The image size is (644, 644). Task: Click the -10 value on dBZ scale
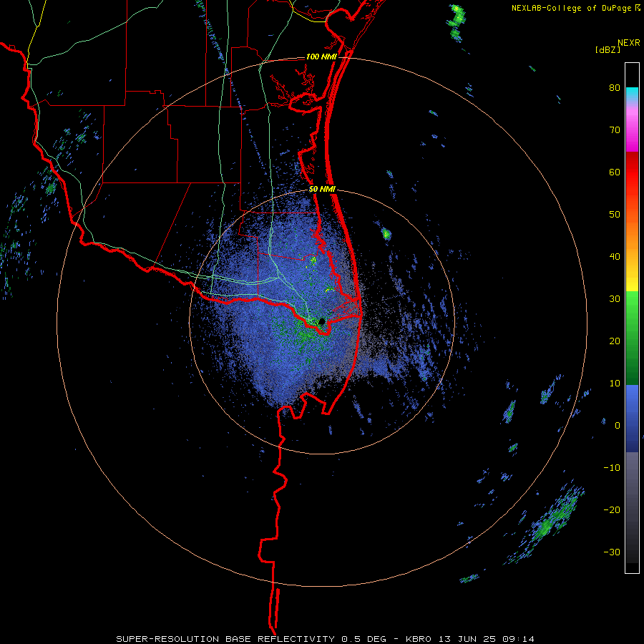(612, 468)
